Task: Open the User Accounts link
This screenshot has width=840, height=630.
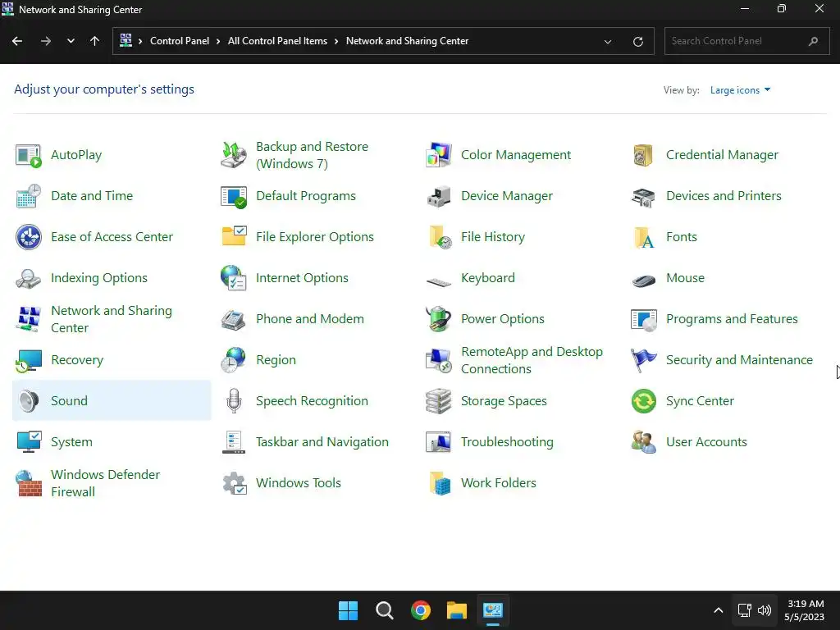Action: pyautogui.click(x=706, y=442)
